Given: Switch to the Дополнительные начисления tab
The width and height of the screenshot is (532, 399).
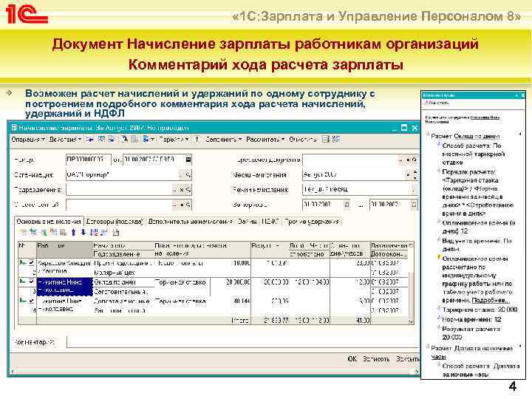Looking at the screenshot, I should 191,222.
